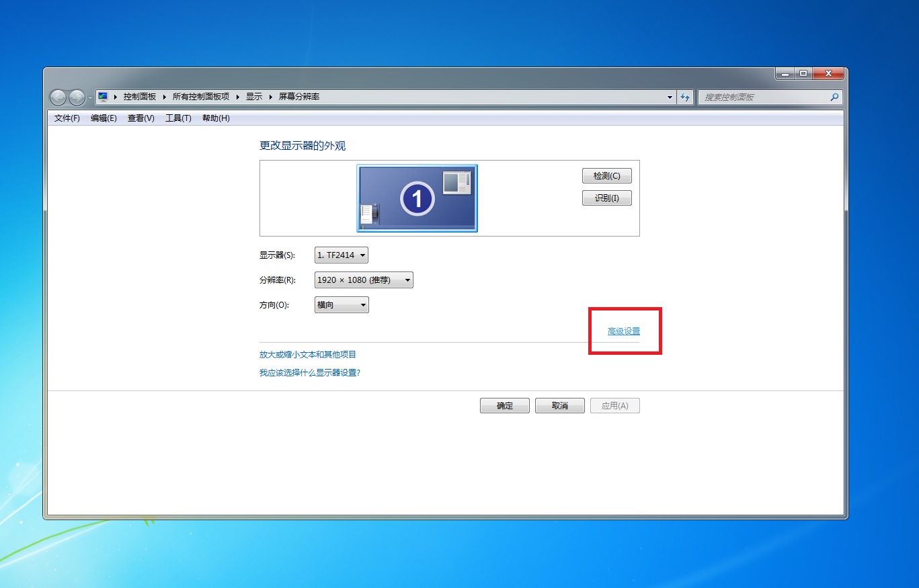Click the breadcrumb arrow after 控制面板
Viewport: 919px width, 588px height.
pos(164,97)
